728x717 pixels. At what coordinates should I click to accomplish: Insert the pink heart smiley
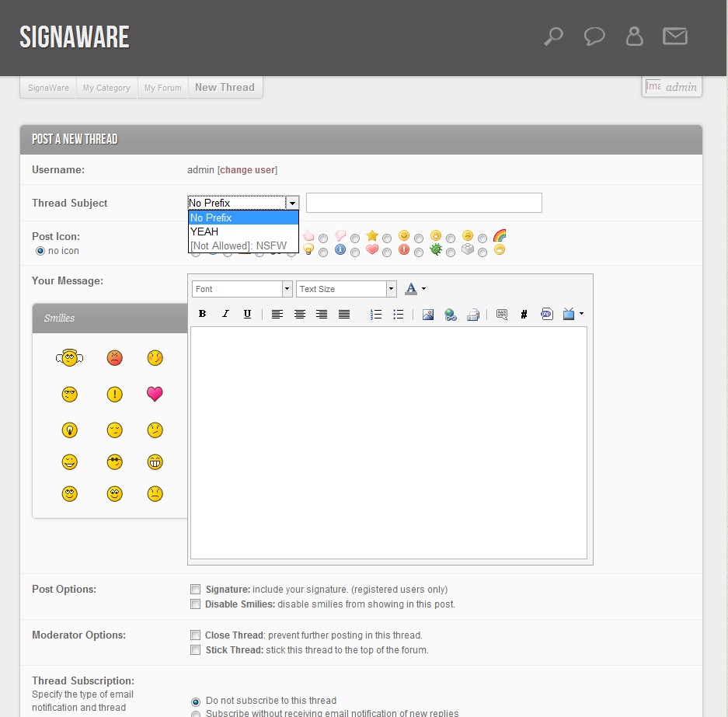(155, 394)
